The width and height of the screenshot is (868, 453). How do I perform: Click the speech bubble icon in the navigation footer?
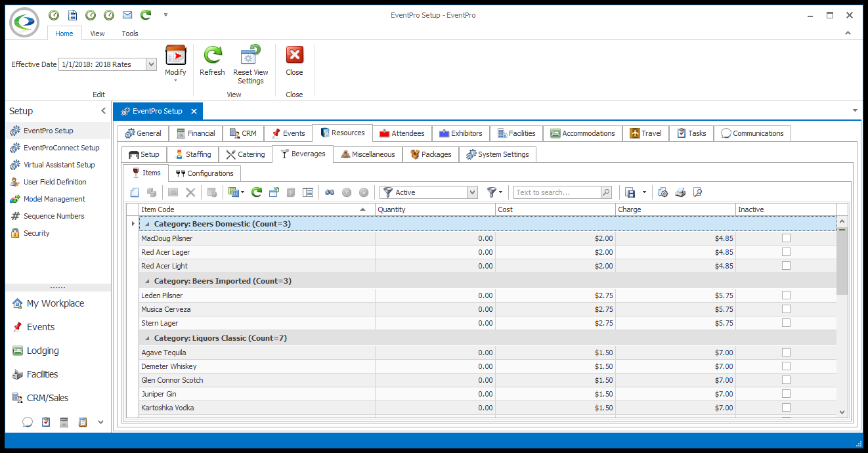[x=28, y=421]
